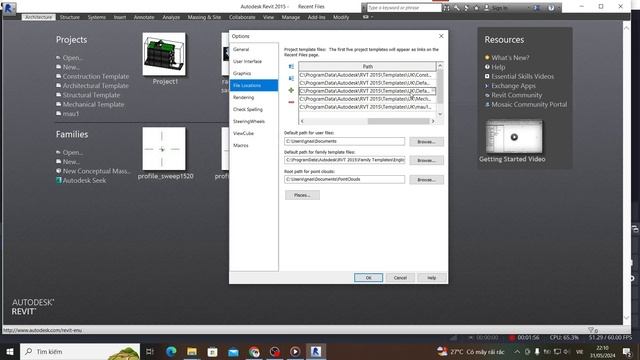
Task: Open the Mail app from the taskbar
Action: (x=233, y=351)
